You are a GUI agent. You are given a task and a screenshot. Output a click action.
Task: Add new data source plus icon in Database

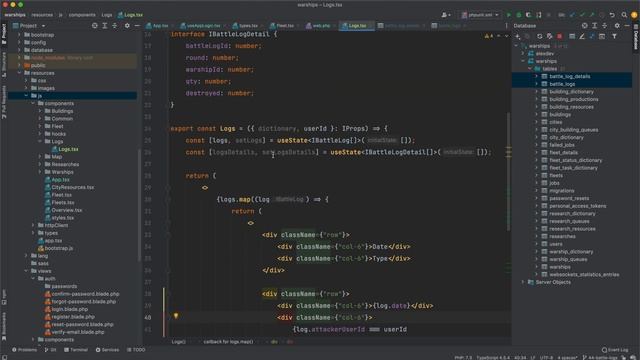pyautogui.click(x=518, y=36)
